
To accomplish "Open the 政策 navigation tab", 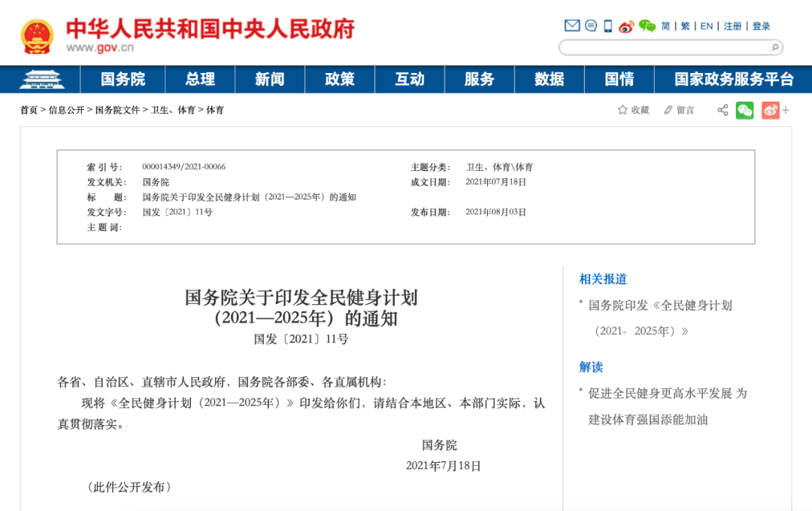I will click(339, 79).
